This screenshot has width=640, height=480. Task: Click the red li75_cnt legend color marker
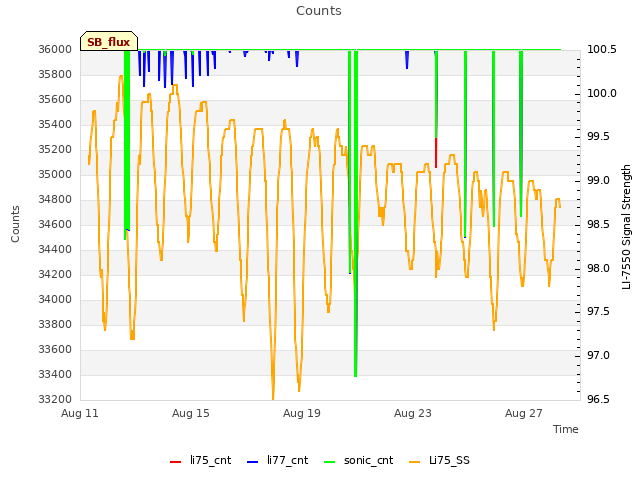176,462
